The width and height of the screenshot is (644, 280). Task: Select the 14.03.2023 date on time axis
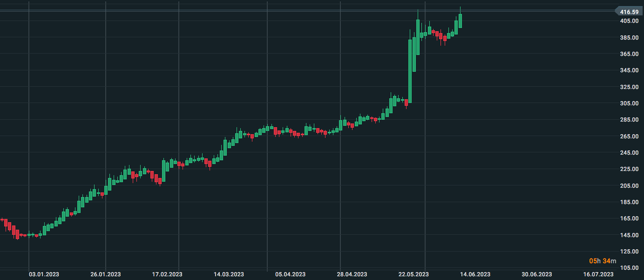click(229, 274)
